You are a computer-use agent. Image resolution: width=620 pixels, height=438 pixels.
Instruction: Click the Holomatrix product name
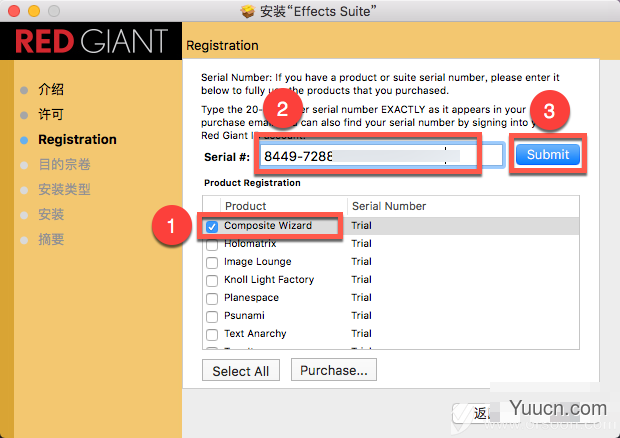(x=250, y=244)
